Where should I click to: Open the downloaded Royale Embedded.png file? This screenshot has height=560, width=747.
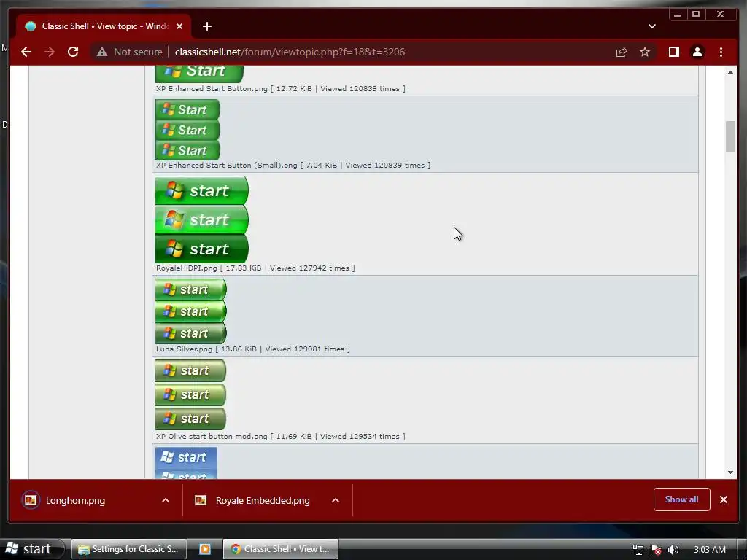(x=263, y=500)
